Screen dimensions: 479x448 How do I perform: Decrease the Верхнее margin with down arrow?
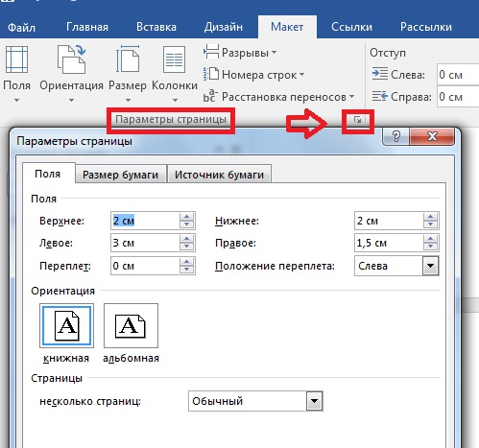tap(186, 224)
